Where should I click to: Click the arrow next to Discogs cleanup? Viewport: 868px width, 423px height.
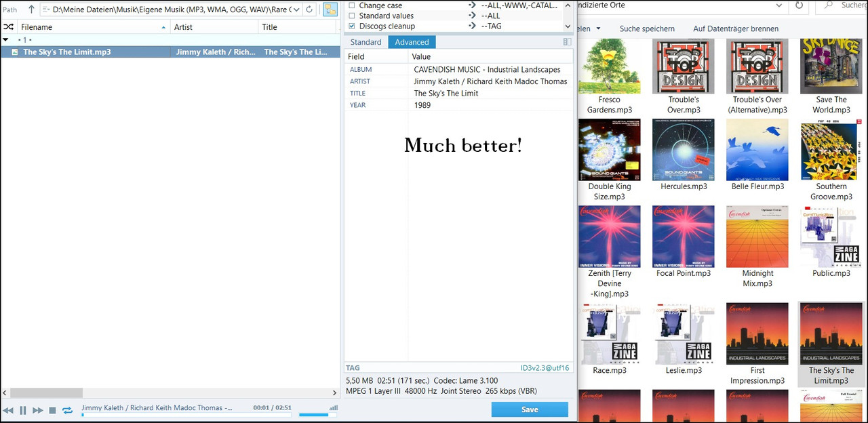click(472, 26)
